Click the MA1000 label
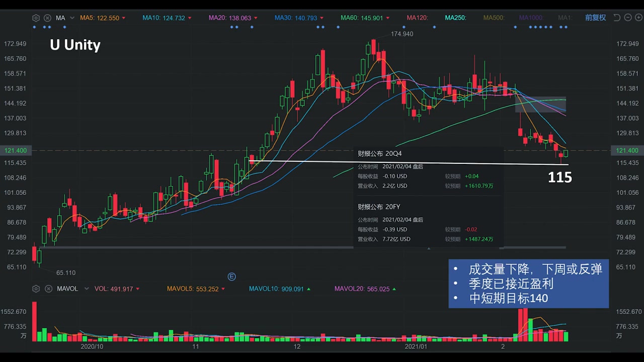The height and width of the screenshot is (362, 644). coord(531,18)
